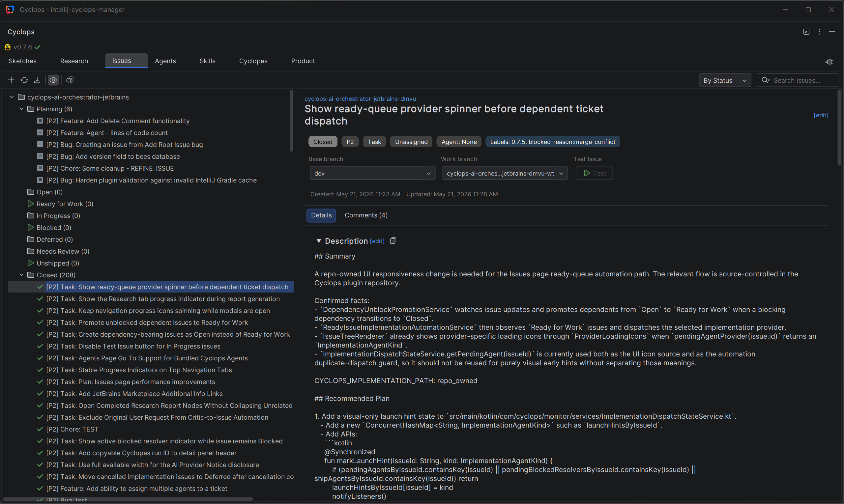The height and width of the screenshot is (504, 844).
Task: Open the By Status grouping dropdown
Action: tap(725, 80)
